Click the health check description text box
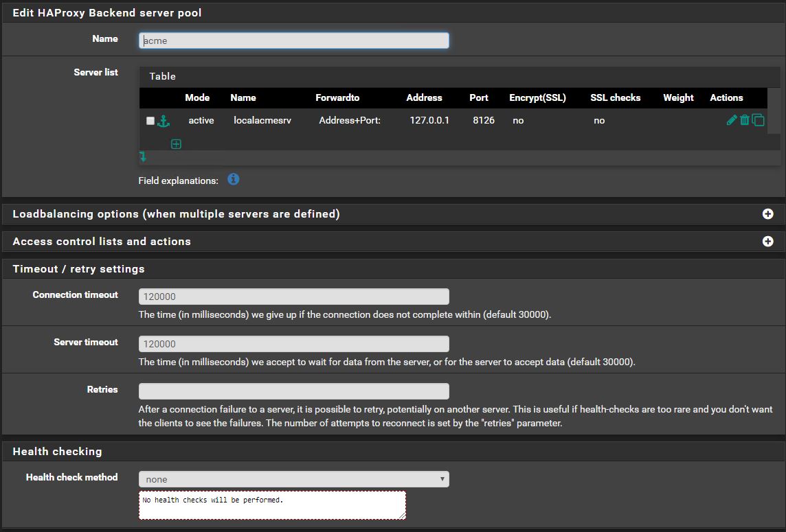The height and width of the screenshot is (532, 786). pyautogui.click(x=272, y=505)
